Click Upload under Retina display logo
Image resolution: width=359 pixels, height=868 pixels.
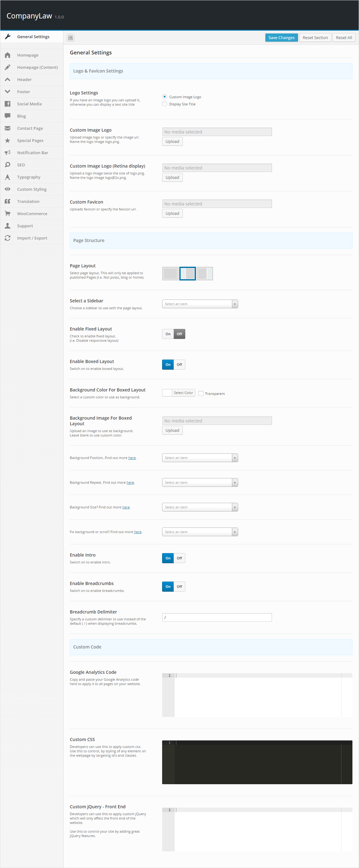pyautogui.click(x=172, y=177)
